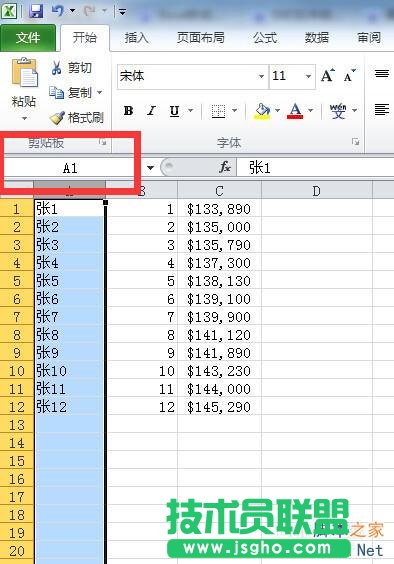Click the 粘贴 paste icon

(x=24, y=73)
